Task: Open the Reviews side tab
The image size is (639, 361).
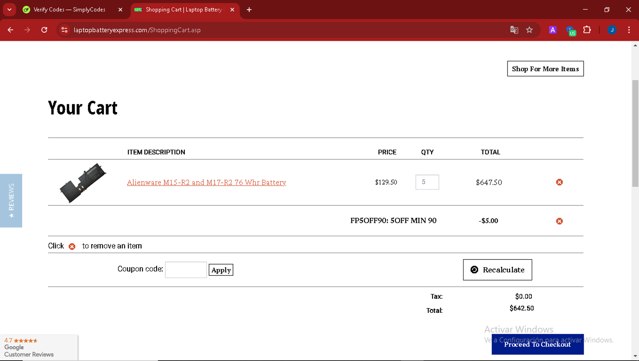Action: 11,200
